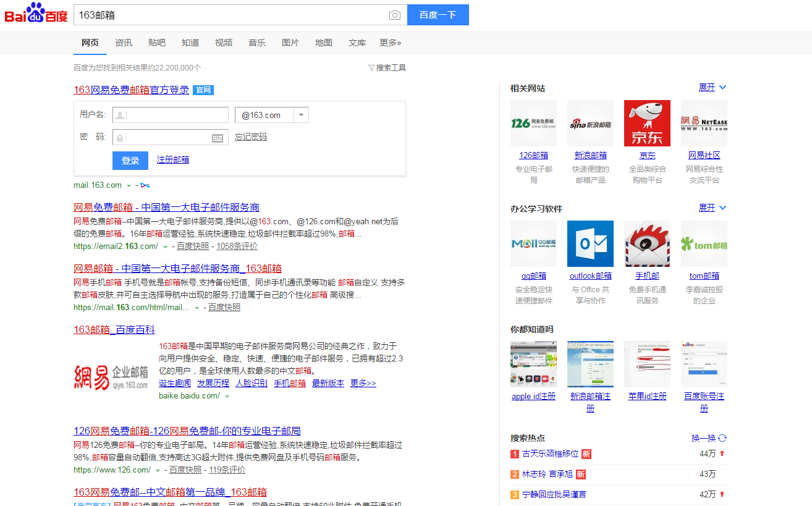Click the 126邮箱 site logo thumbnail
This screenshot has height=506, width=812.
[533, 123]
